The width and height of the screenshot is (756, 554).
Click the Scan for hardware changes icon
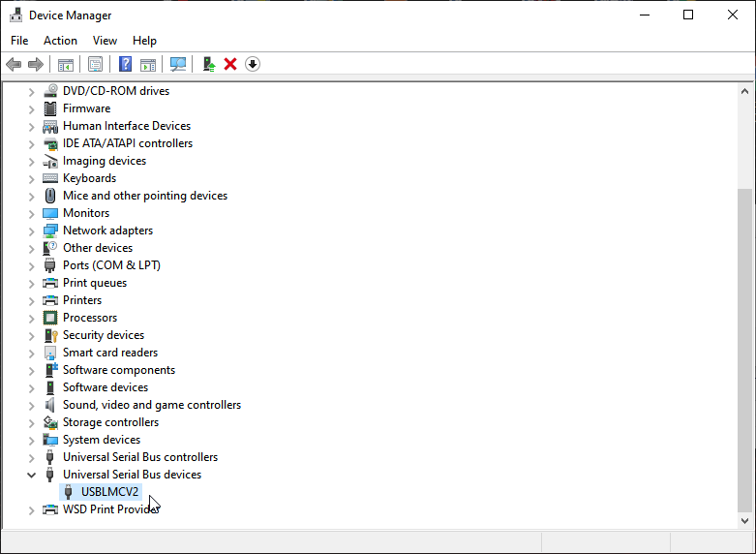coord(178,64)
